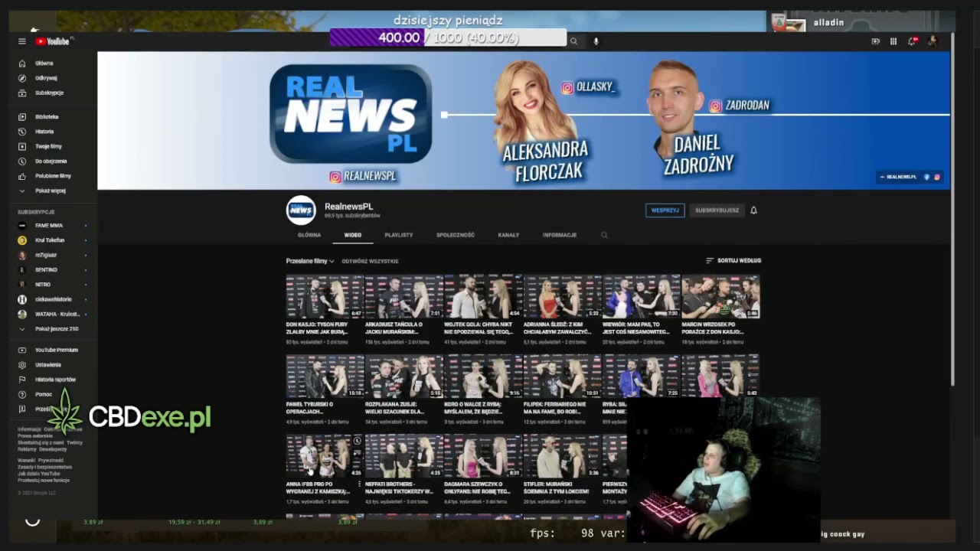Click the channel search magnifier icon

tap(604, 235)
